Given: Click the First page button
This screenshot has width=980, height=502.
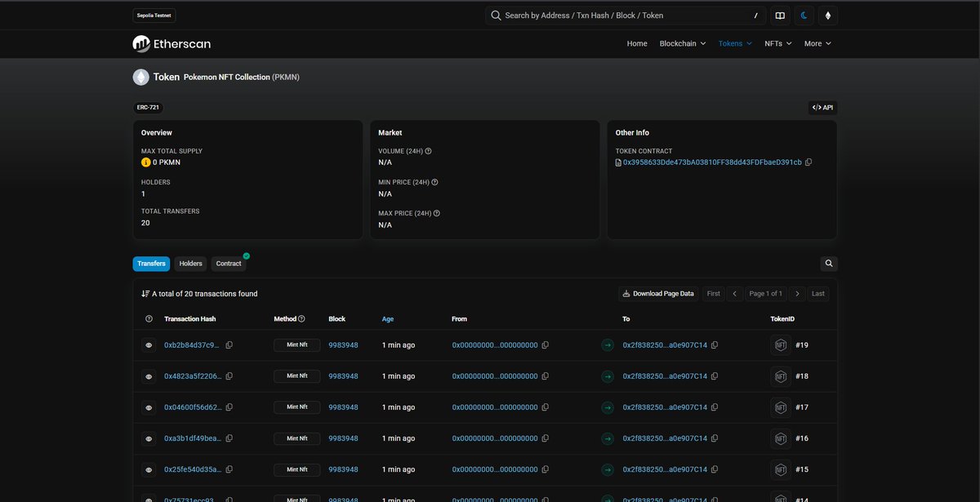Looking at the screenshot, I should click(x=714, y=294).
